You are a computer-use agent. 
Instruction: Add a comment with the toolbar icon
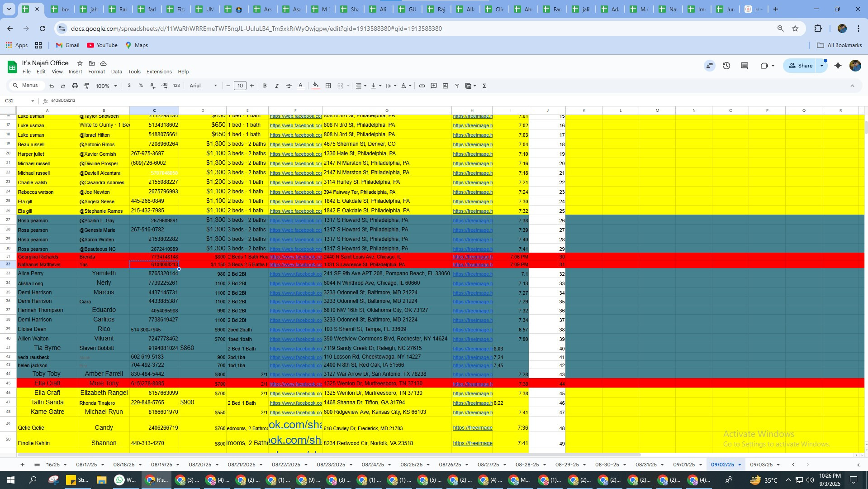[x=434, y=86]
